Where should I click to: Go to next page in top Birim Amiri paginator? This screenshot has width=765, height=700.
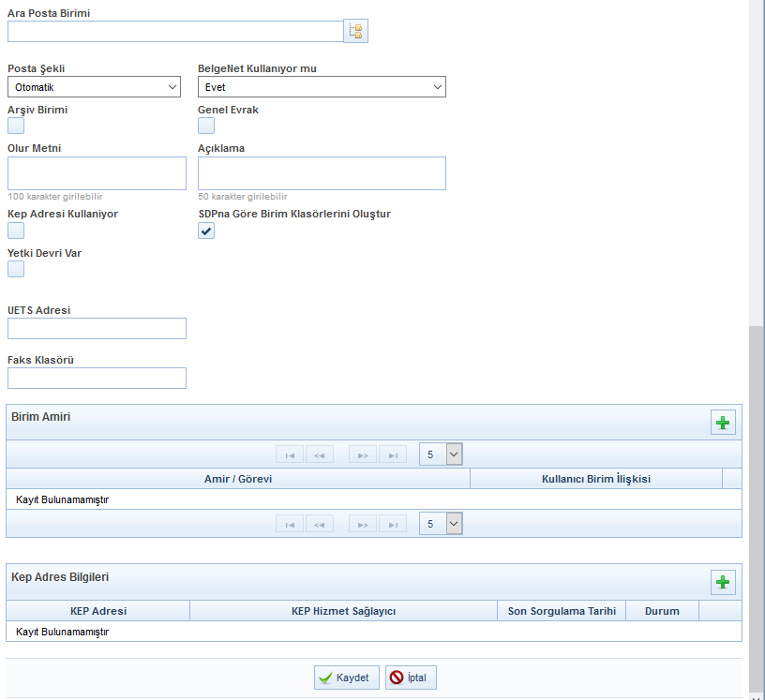[x=363, y=454]
